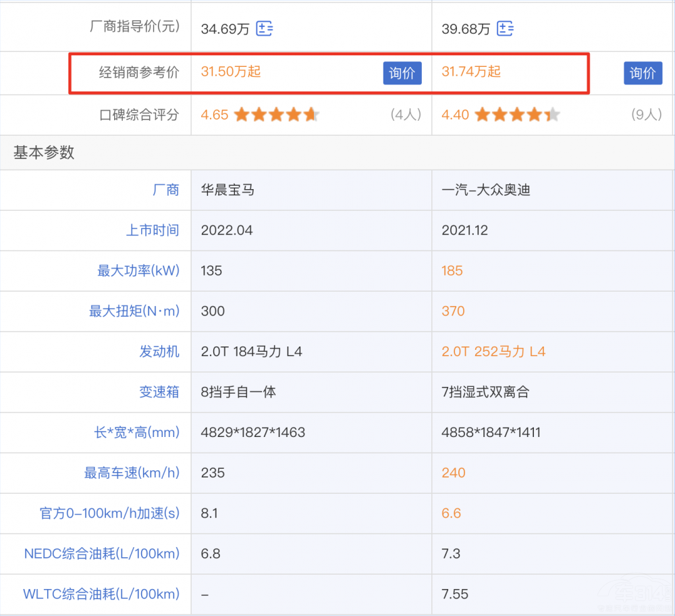Click the 基本参数 section header
This screenshot has width=675, height=616.
pos(44,153)
